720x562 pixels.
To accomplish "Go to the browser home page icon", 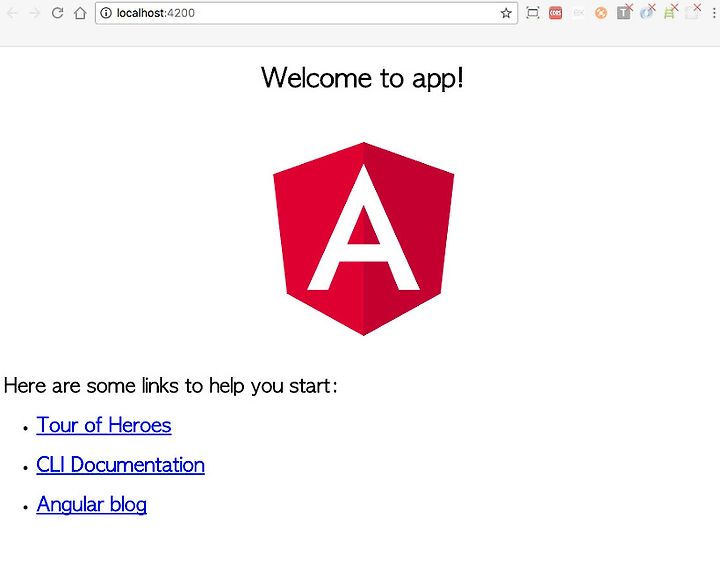I will pos(80,13).
